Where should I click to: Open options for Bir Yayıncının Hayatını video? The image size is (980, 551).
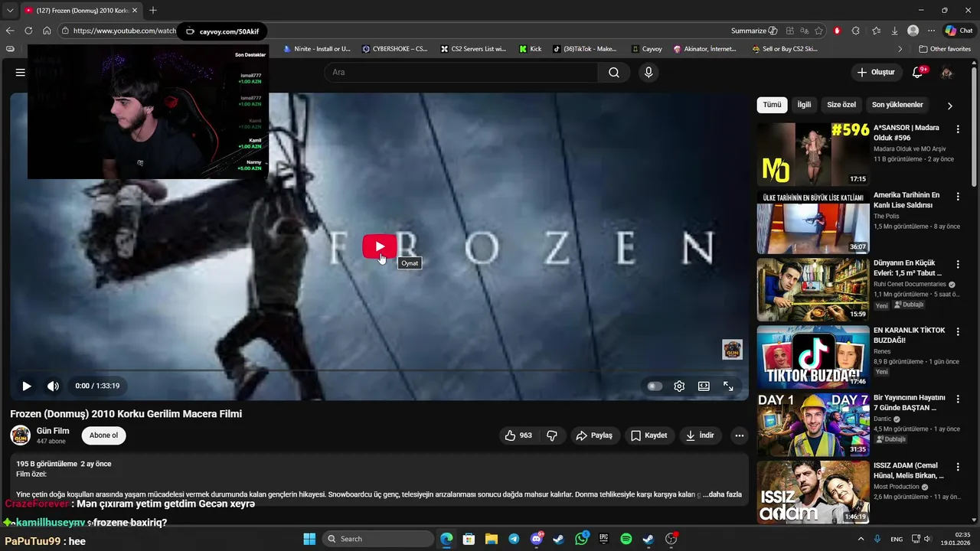(957, 399)
